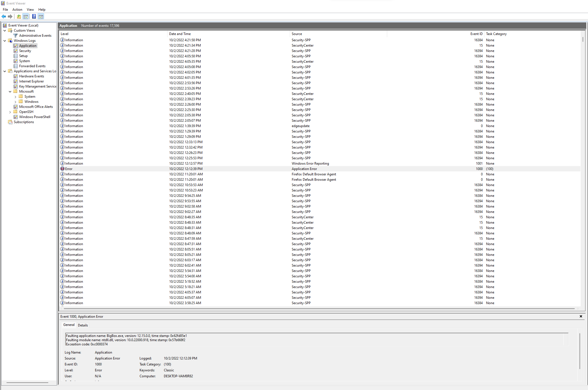Sort by the Date and Time column header
The height and width of the screenshot is (390, 588).
pos(228,34)
